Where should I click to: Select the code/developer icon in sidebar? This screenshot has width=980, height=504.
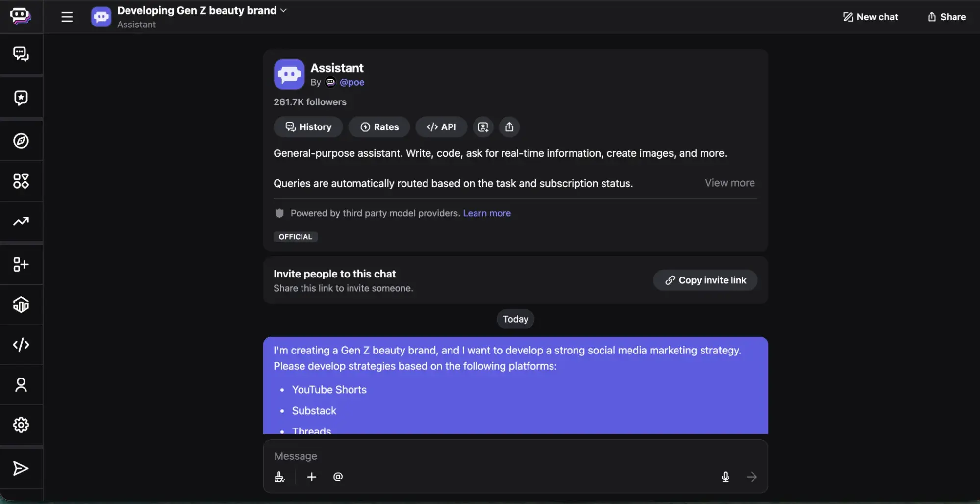[20, 345]
